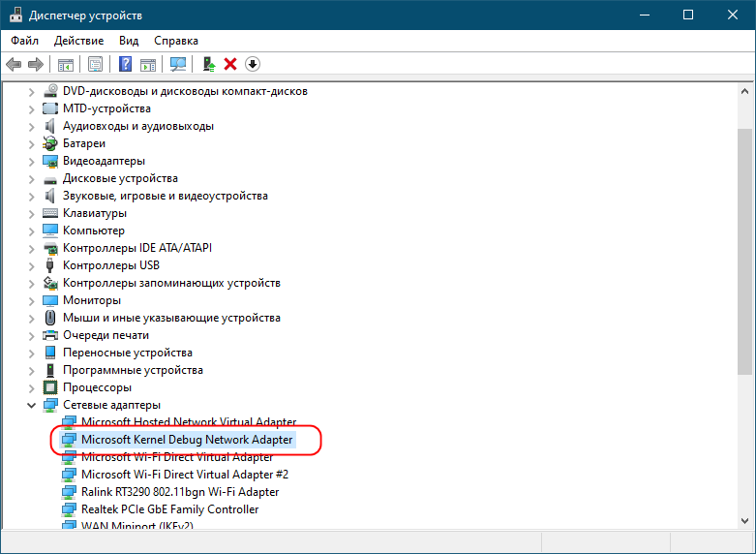Open the Действие menu
Image resolution: width=756 pixels, height=554 pixels.
(79, 41)
